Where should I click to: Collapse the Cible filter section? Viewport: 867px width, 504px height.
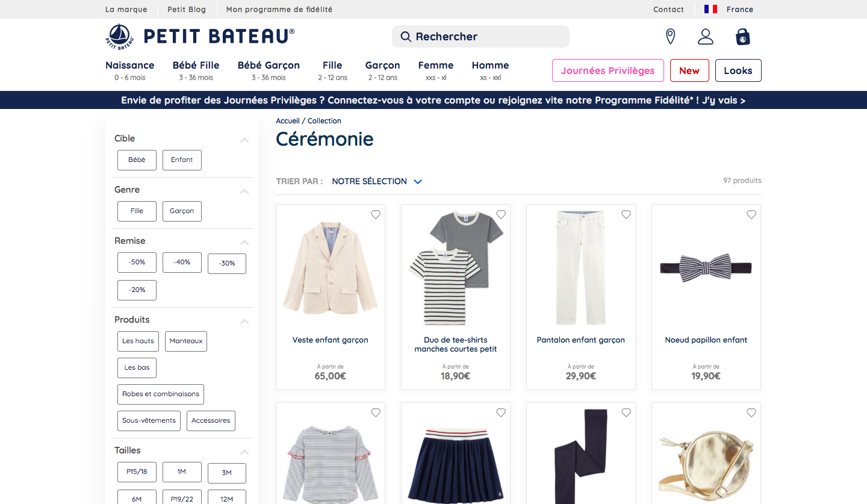click(244, 140)
